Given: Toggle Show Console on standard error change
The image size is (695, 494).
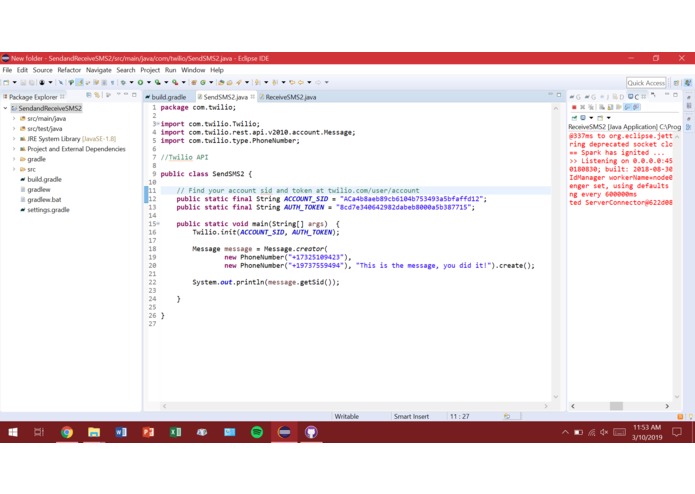Looking at the screenshot, I should click(636, 107).
